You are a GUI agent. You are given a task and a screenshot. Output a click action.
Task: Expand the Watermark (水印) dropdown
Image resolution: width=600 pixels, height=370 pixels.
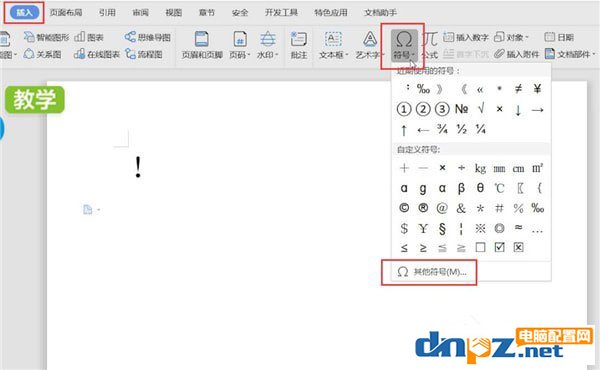tap(267, 46)
